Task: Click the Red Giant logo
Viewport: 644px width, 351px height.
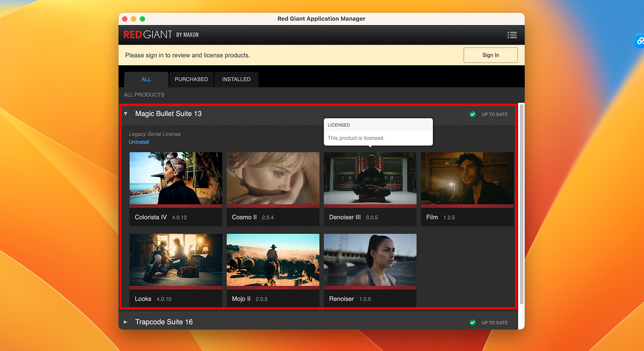Action: point(146,35)
